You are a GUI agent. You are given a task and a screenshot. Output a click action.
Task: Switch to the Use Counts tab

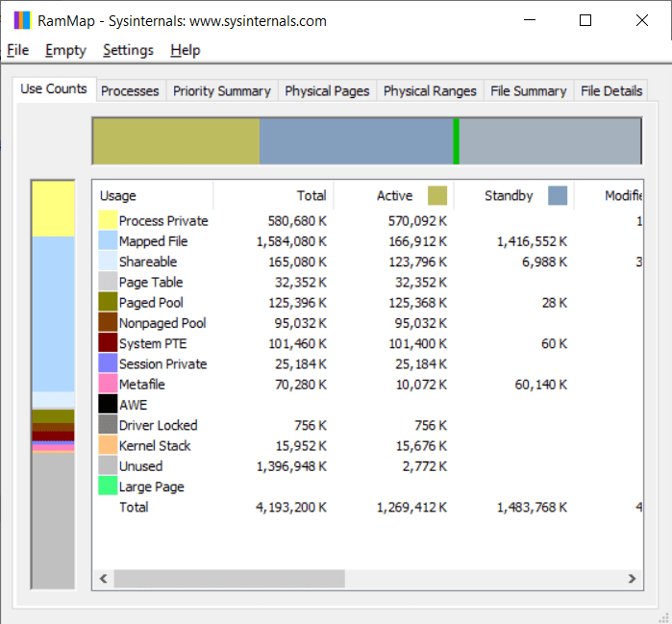pyautogui.click(x=54, y=89)
